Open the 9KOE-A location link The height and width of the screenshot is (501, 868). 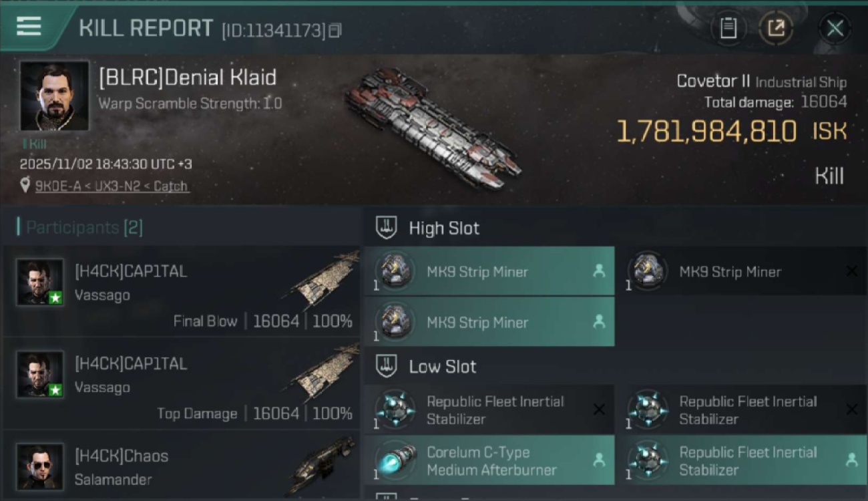click(x=112, y=186)
